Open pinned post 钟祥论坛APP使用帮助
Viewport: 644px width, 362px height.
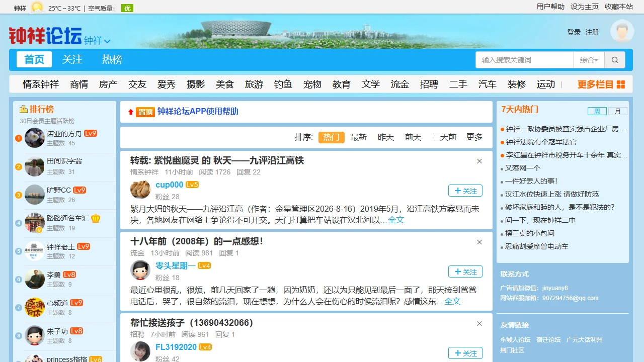pos(198,111)
